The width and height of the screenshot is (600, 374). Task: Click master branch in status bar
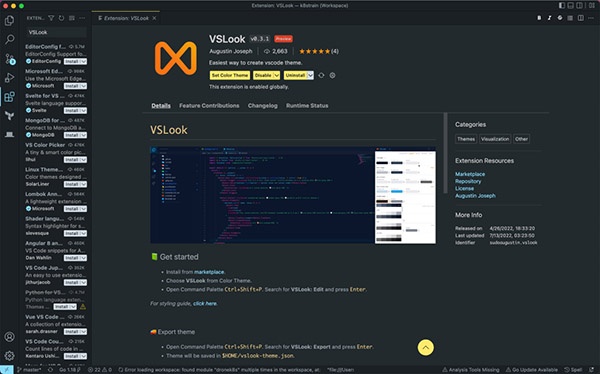29,370
